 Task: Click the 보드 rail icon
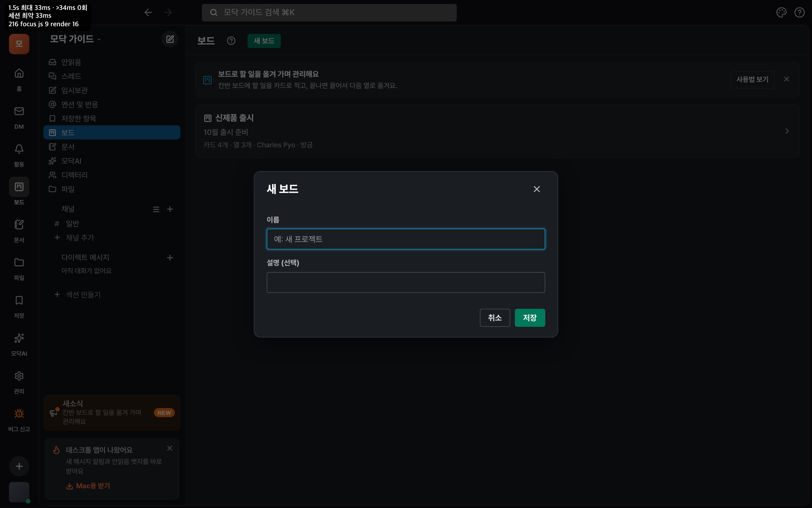coord(19,187)
